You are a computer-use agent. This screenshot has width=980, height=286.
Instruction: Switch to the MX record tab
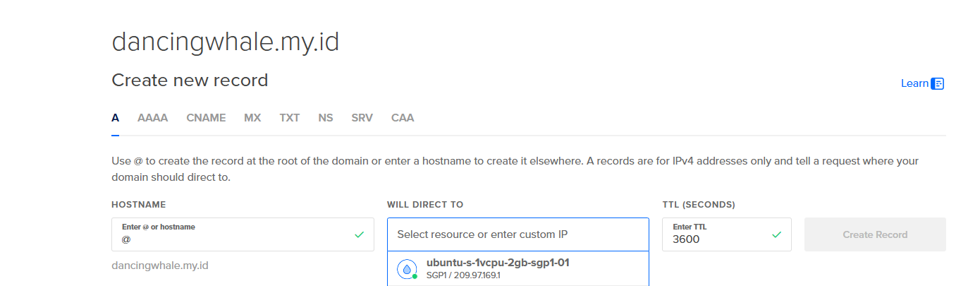(x=252, y=118)
